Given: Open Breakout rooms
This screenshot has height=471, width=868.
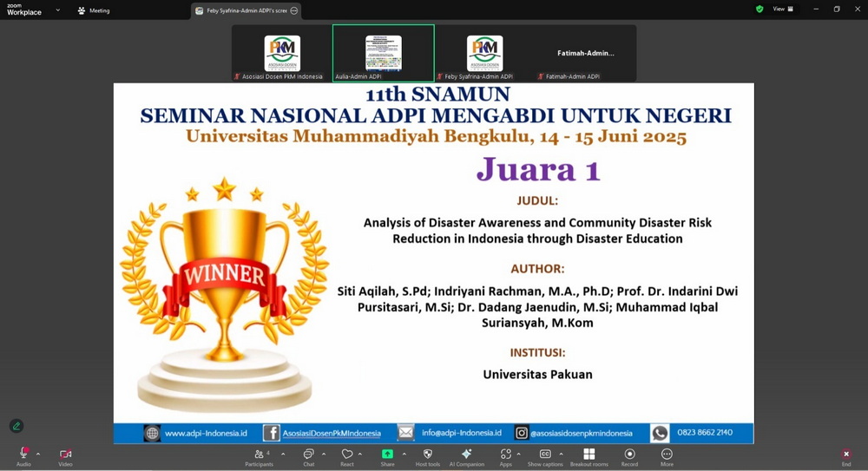Looking at the screenshot, I should tap(589, 456).
